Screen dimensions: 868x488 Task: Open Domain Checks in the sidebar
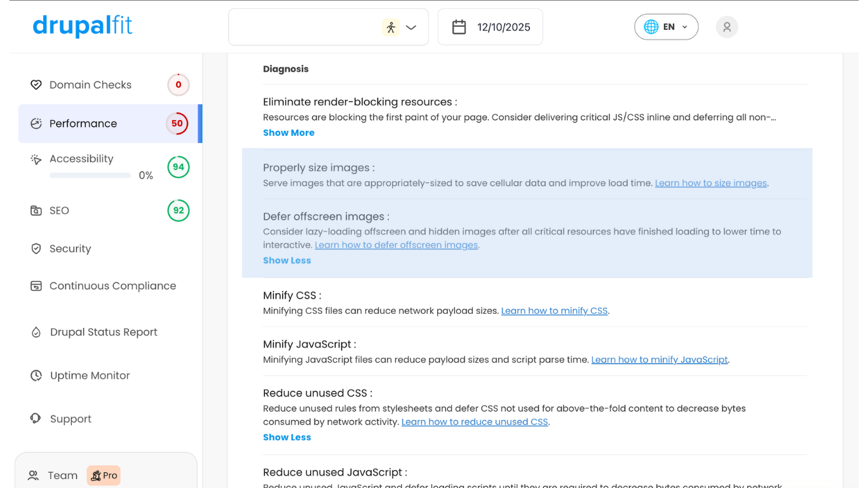(x=90, y=85)
